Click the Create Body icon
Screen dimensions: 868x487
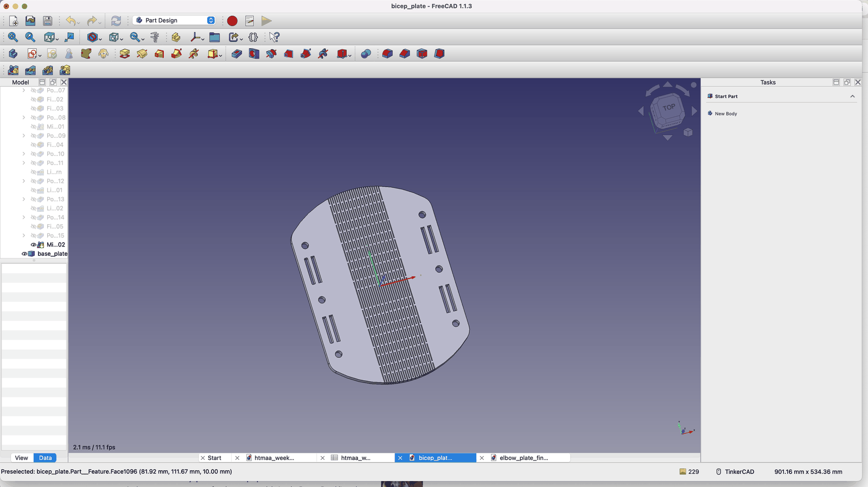(13, 54)
